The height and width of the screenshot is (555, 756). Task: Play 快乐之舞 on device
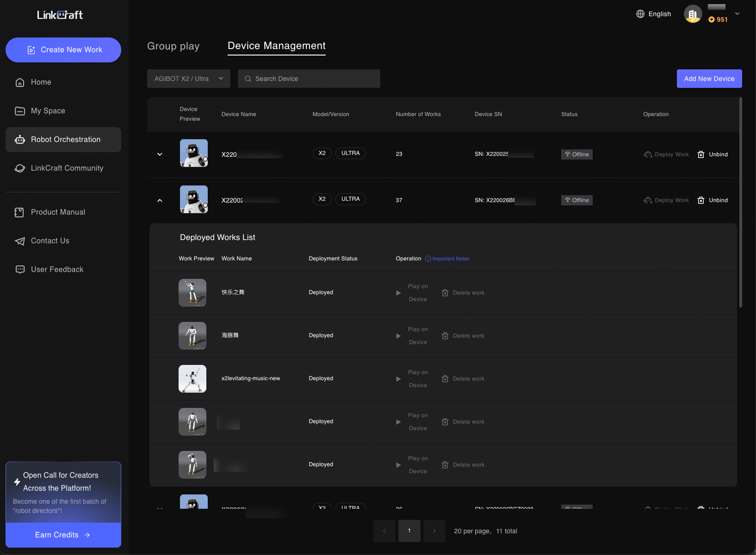coord(412,293)
